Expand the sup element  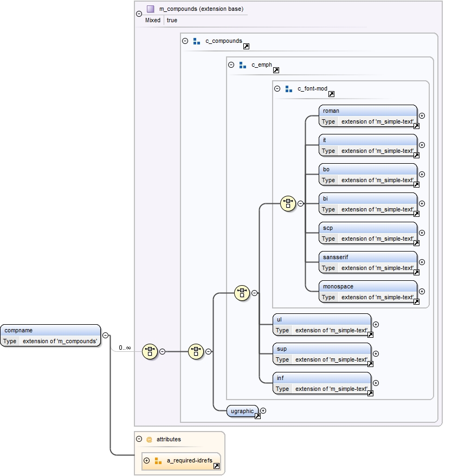376,353
